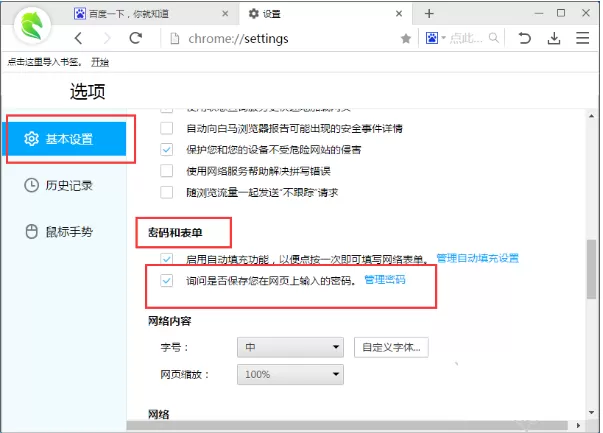Click the 网络内容 heading
The image size is (603, 433).
click(170, 321)
